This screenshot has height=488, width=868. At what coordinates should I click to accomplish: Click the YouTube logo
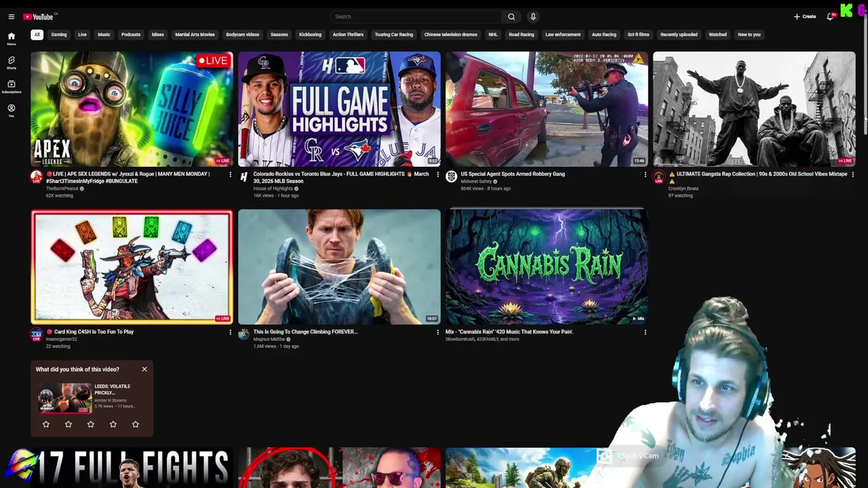tap(39, 17)
